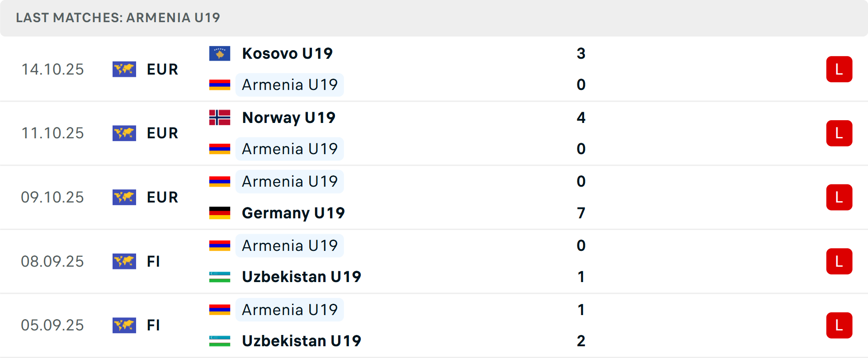
Task: Click the world map icon next to FI on 08.09.25
Action: coord(124,261)
